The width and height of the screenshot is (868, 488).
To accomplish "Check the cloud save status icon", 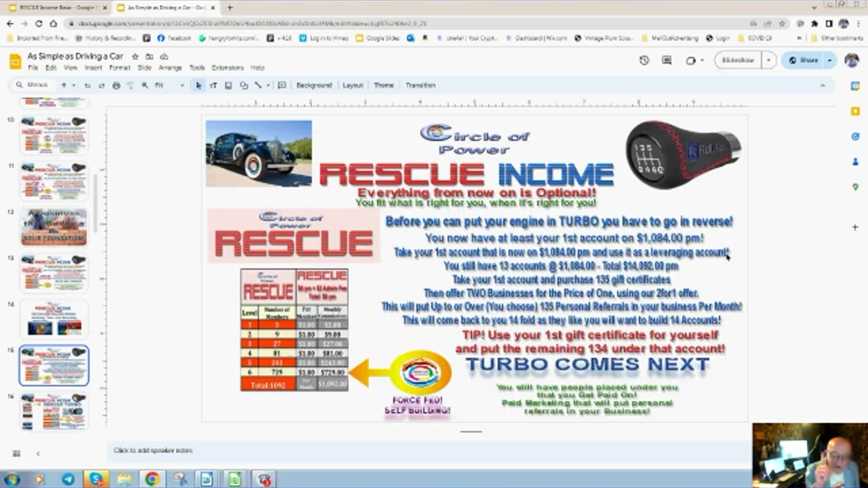I will [163, 56].
